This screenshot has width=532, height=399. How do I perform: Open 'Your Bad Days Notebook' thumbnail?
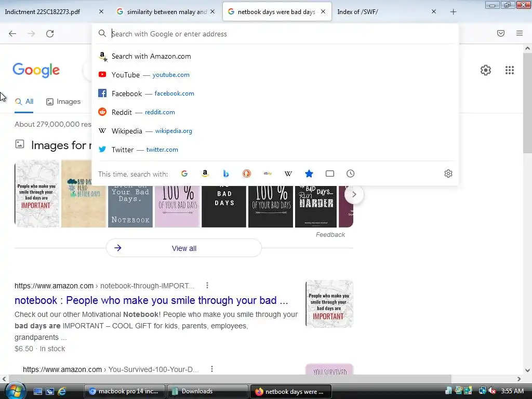point(130,206)
